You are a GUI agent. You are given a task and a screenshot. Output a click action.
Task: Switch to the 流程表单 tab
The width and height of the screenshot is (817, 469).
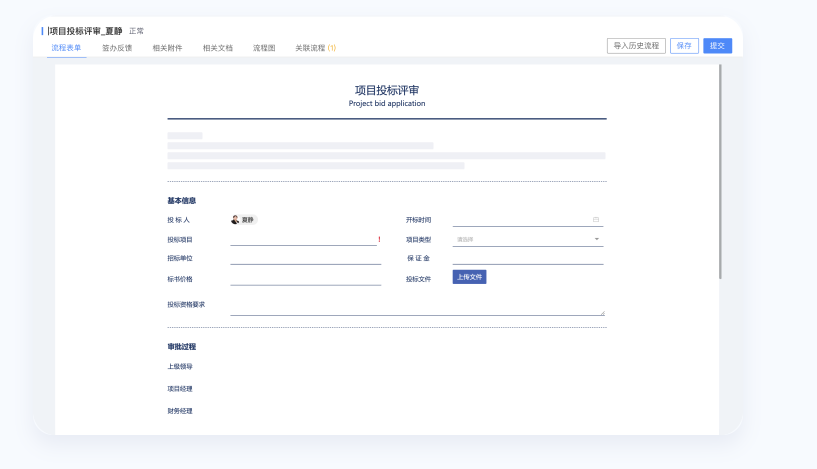coord(66,47)
